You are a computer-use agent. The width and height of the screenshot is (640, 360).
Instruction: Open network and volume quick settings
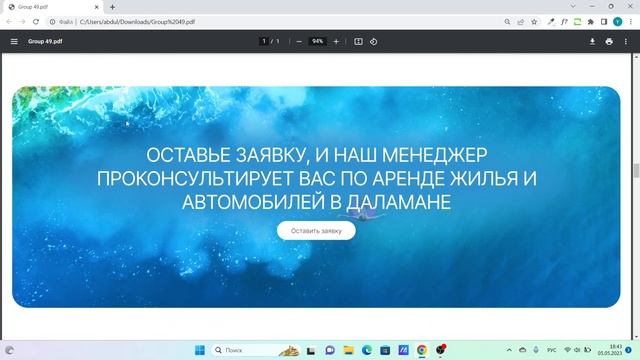(x=577, y=350)
